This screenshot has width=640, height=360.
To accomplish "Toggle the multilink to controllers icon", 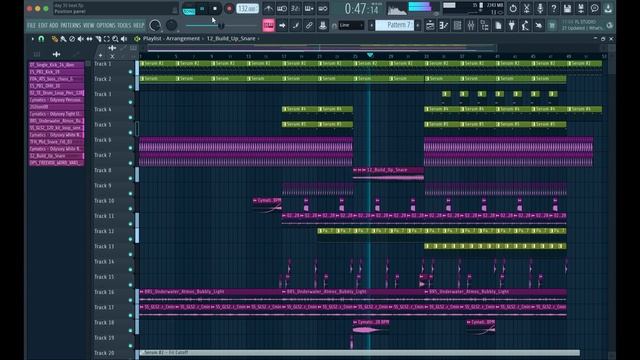I will [x=309, y=25].
